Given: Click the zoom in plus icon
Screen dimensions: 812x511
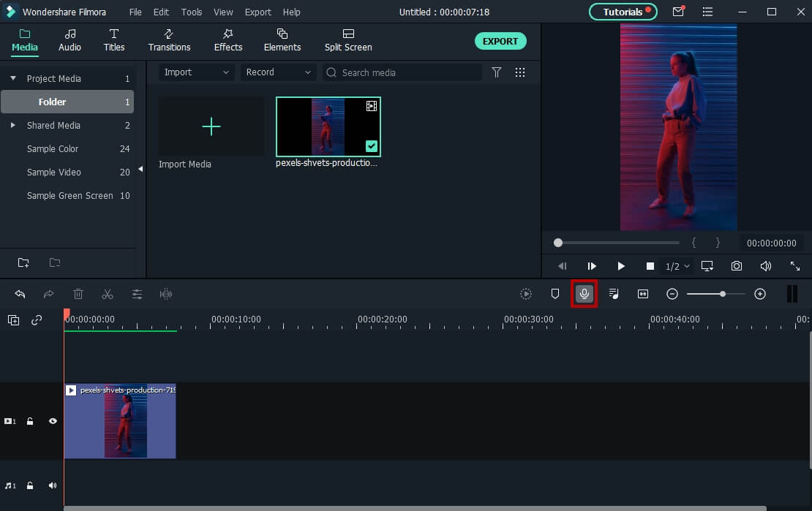Looking at the screenshot, I should tap(760, 294).
